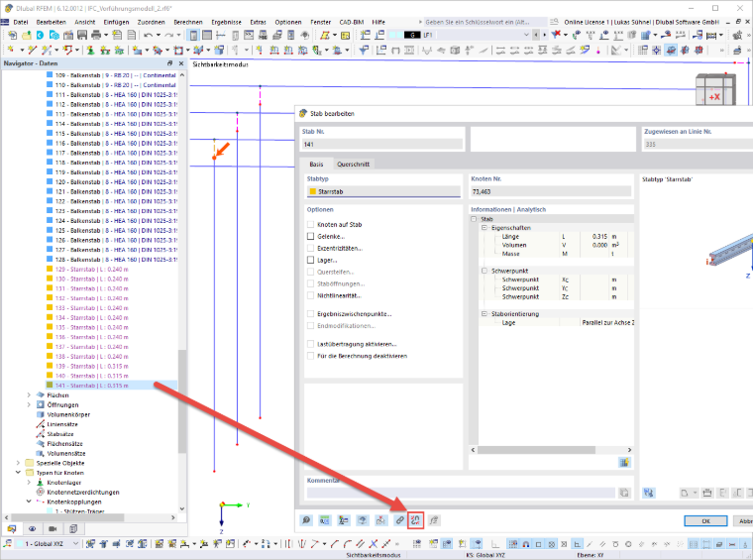Select the Knotenkopplungen tree item

tap(74, 502)
